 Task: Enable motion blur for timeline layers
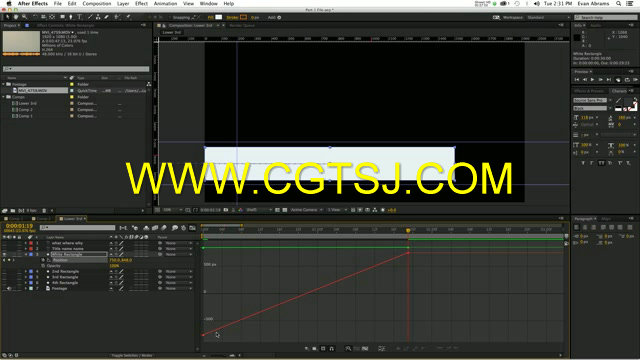[x=164, y=228]
